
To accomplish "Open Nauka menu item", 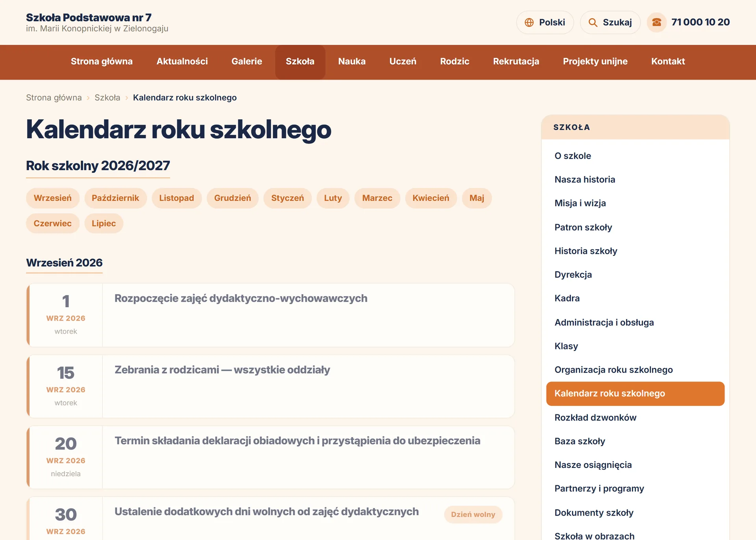I will pyautogui.click(x=352, y=61).
